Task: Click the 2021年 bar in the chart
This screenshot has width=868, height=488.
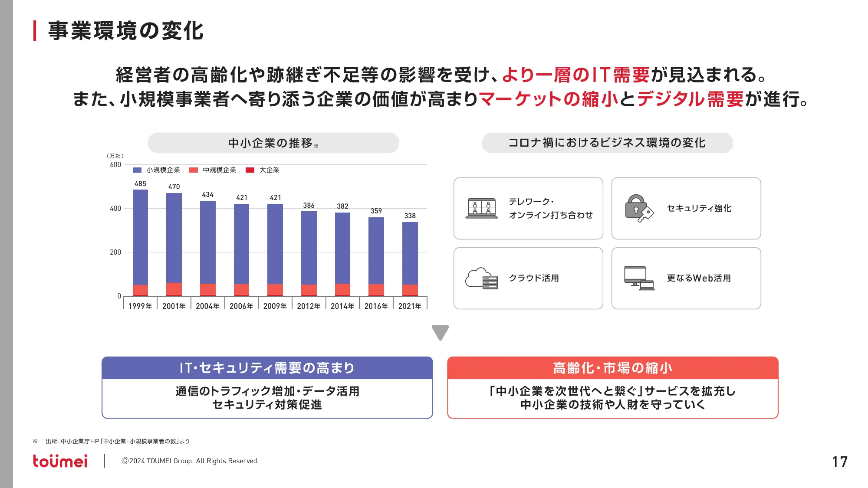Action: (410, 259)
